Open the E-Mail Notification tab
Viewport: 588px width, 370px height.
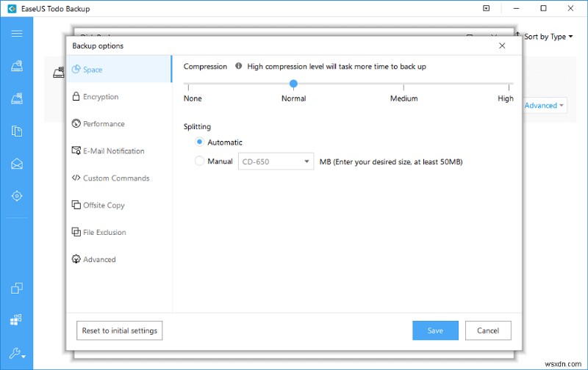pyautogui.click(x=113, y=151)
